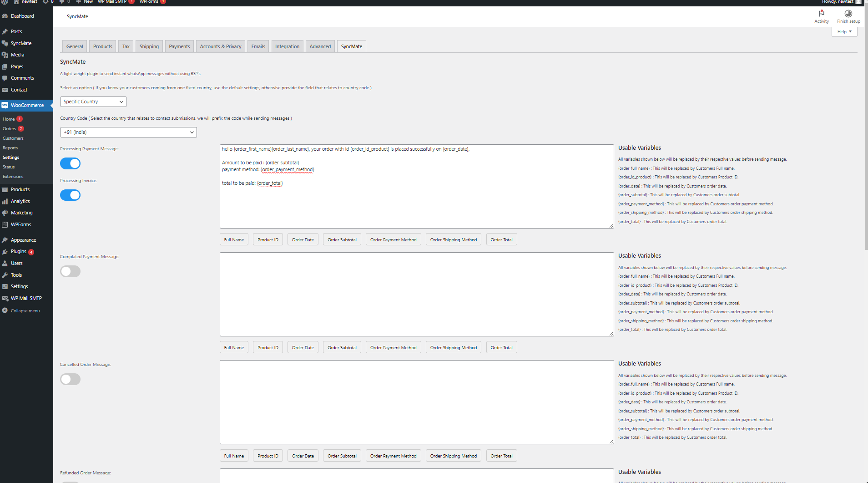Open the Appearance brush icon

click(x=5, y=240)
